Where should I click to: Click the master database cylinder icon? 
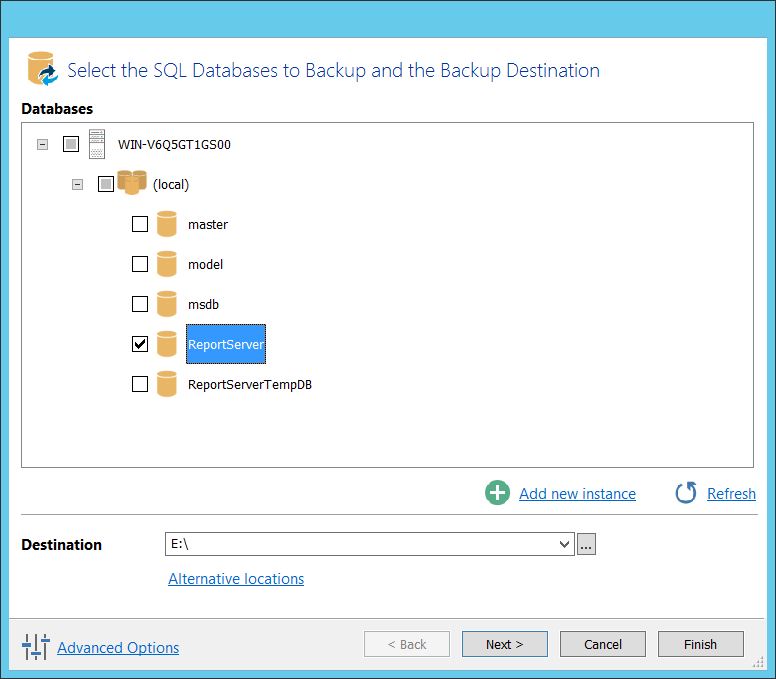click(167, 224)
